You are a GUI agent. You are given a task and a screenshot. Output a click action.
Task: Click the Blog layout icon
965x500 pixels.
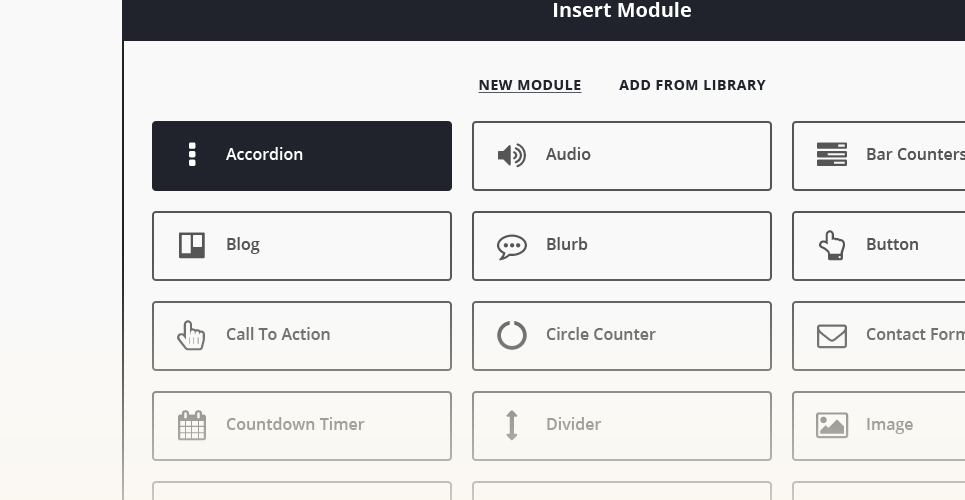coord(192,245)
